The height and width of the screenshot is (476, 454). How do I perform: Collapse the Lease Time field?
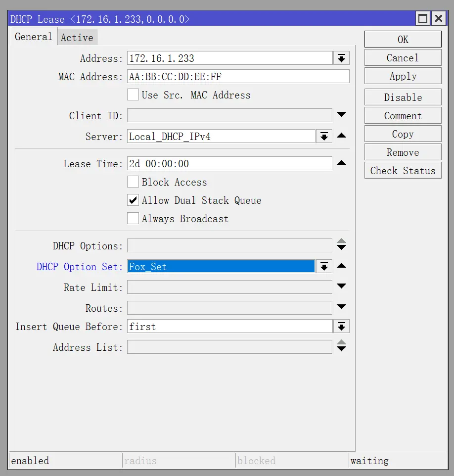(x=341, y=163)
